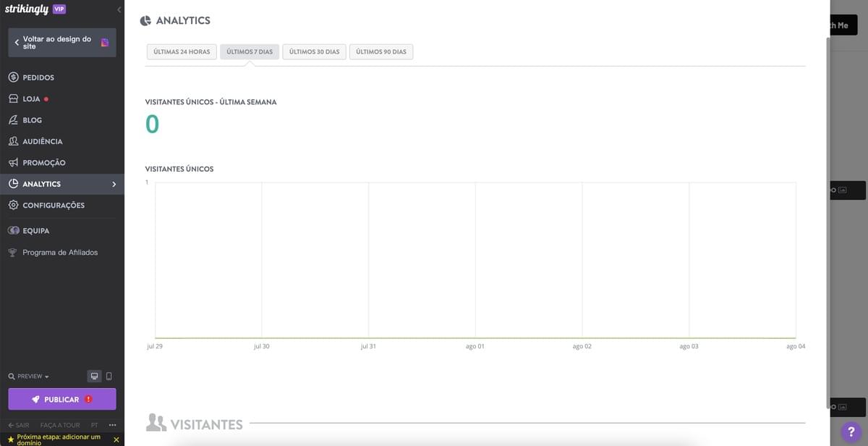Click the Publicar button
Viewport: 868px width, 446px height.
62,400
